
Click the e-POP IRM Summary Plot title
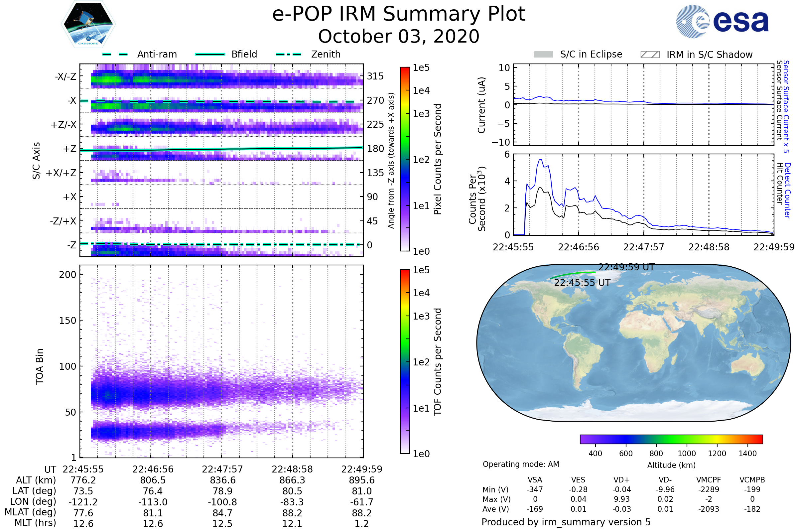399,14
